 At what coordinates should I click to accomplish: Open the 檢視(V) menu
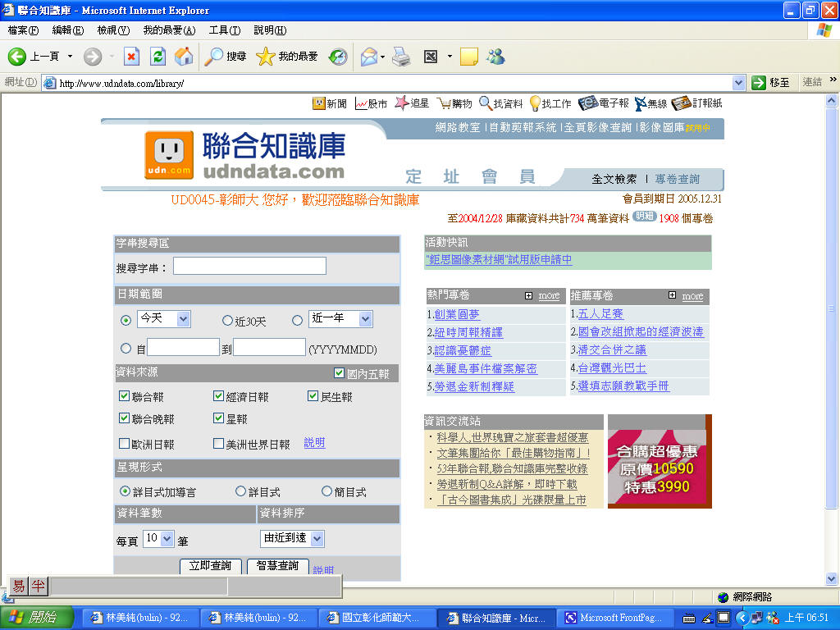[x=113, y=30]
